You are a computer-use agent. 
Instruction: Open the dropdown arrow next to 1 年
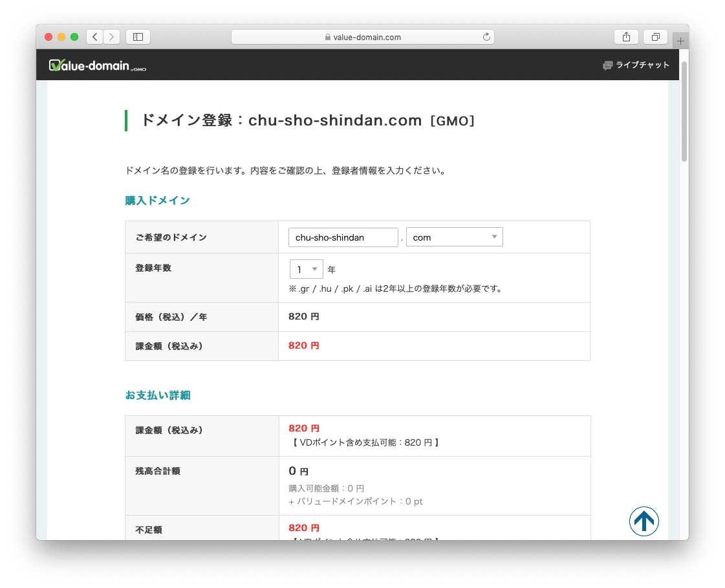coord(316,268)
